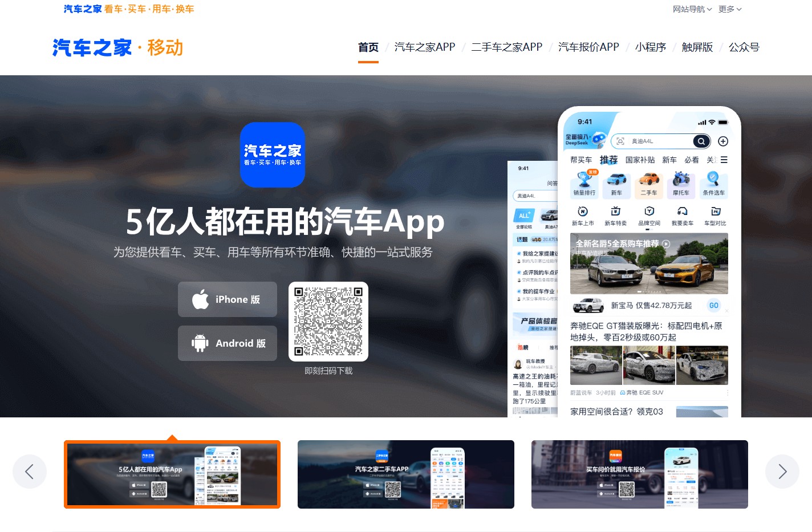Open the hamburger menu icon in phone mockup
812x532 pixels.
click(x=724, y=160)
